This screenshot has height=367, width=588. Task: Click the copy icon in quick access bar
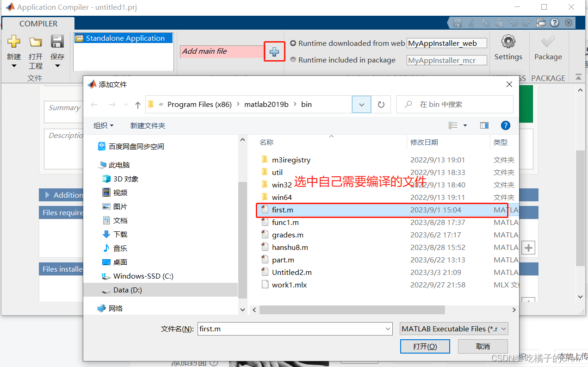485,23
